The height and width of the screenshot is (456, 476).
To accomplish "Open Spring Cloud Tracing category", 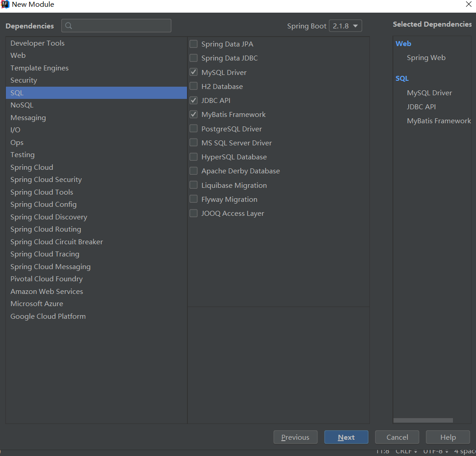I will coord(96,254).
